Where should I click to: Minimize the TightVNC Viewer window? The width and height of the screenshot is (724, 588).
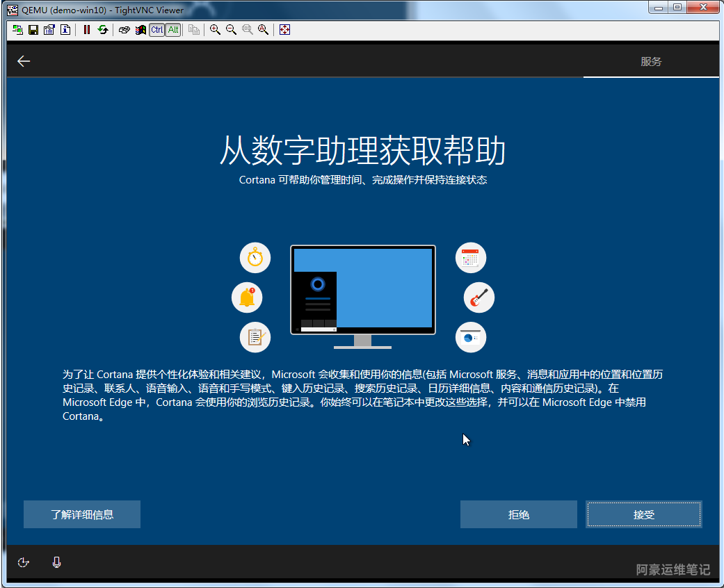[659, 8]
